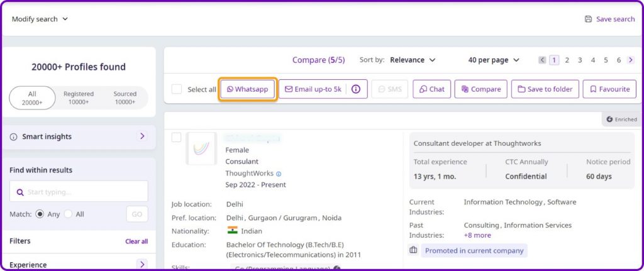Click the Find within results search field
The width and height of the screenshot is (644, 271).
(x=79, y=192)
